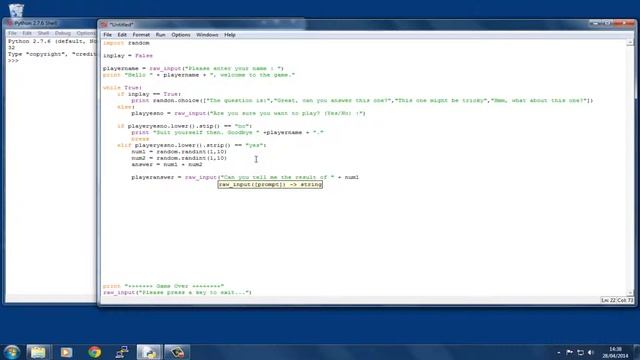Click the Windows Start orb
The height and width of the screenshot is (360, 640).
[11, 352]
